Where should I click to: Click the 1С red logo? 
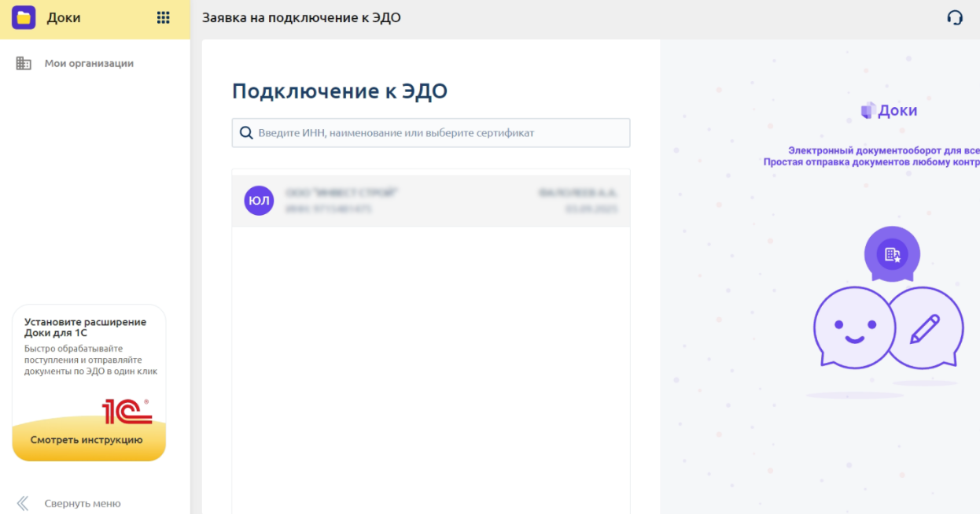127,411
